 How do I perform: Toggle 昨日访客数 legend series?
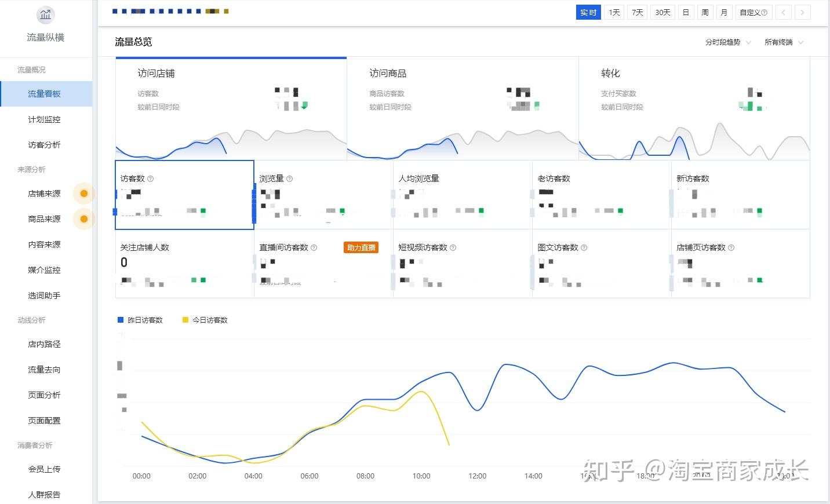pos(140,320)
